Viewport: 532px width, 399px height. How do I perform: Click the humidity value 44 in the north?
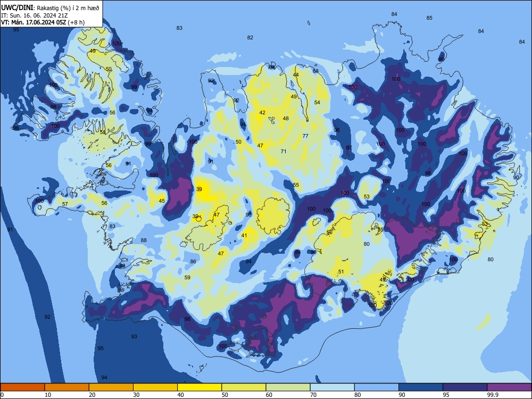pyautogui.click(x=296, y=75)
